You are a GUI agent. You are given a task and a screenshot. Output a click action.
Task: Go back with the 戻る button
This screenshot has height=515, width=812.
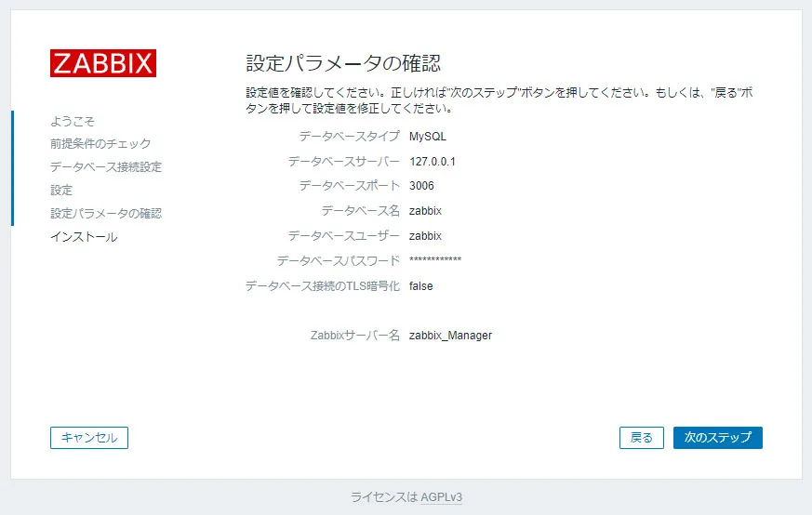[641, 437]
